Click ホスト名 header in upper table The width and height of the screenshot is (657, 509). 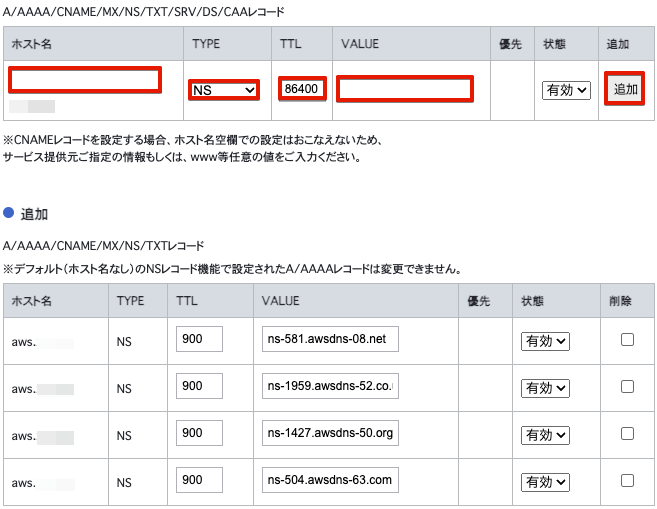click(x=32, y=44)
